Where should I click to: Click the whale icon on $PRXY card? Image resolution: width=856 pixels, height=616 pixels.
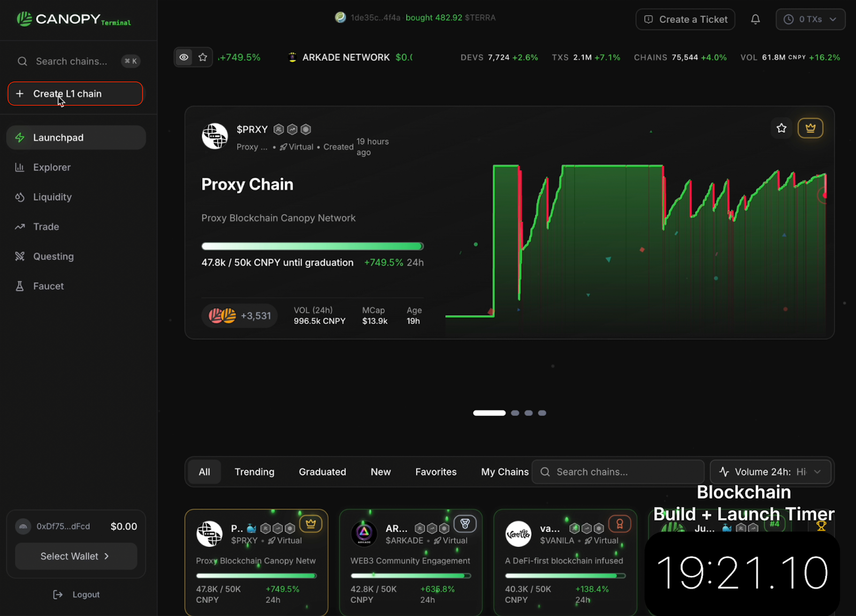click(251, 528)
